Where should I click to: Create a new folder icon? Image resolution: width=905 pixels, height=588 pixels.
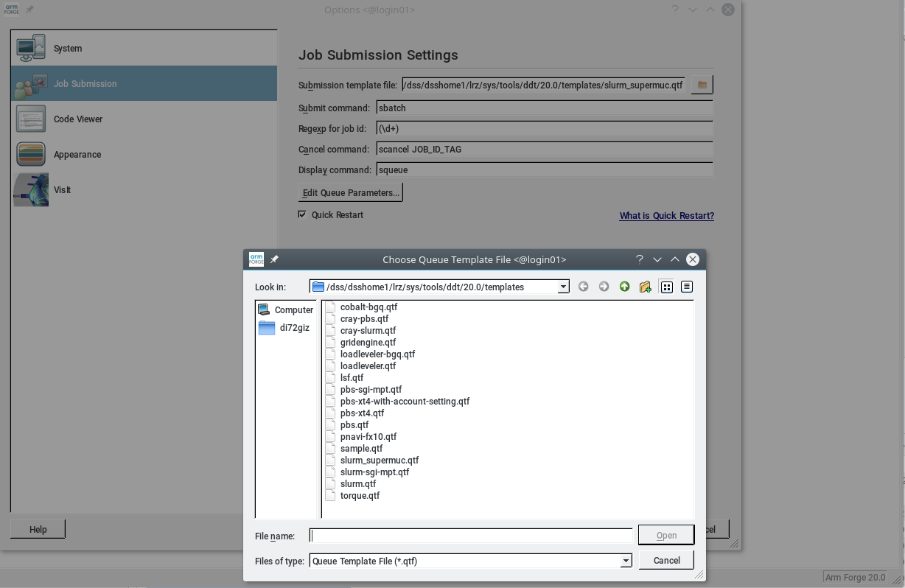click(646, 287)
